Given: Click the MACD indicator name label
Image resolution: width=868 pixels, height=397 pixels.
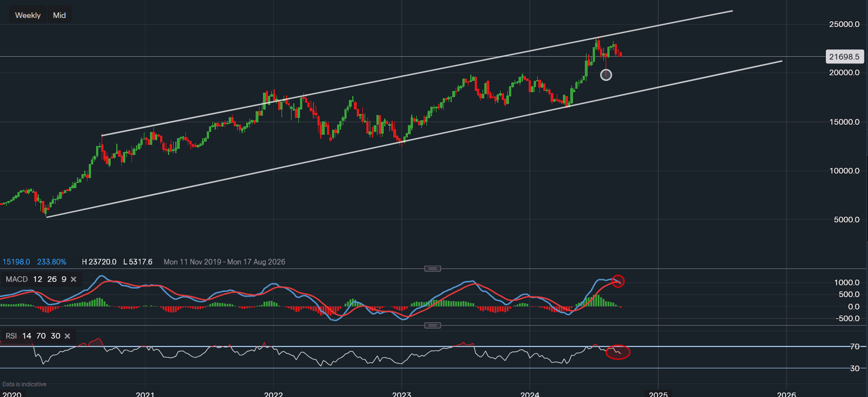Looking at the screenshot, I should [x=16, y=279].
